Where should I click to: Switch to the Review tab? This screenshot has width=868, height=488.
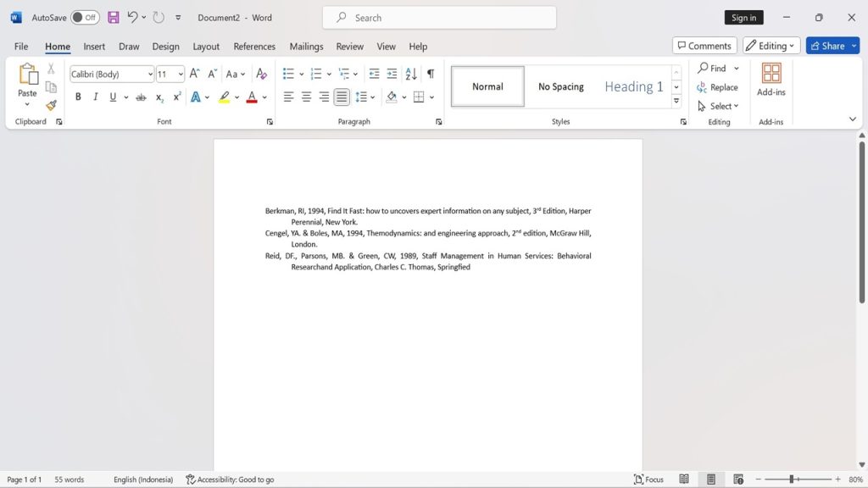[350, 47]
